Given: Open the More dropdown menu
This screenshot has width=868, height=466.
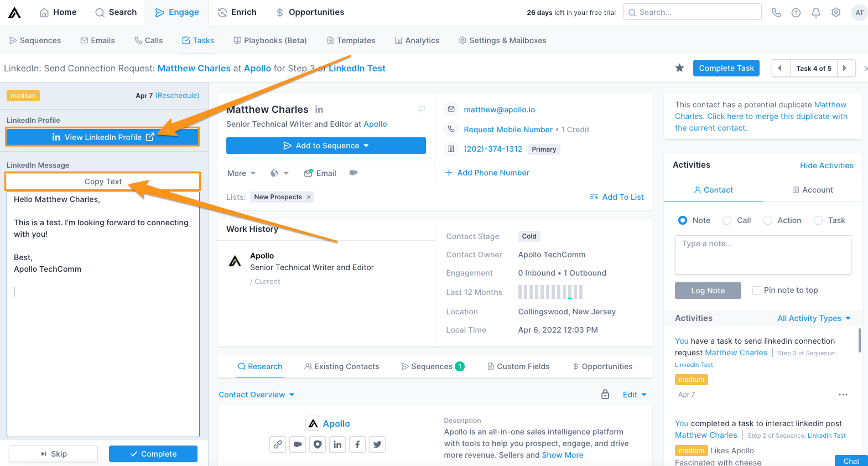Looking at the screenshot, I should (241, 173).
